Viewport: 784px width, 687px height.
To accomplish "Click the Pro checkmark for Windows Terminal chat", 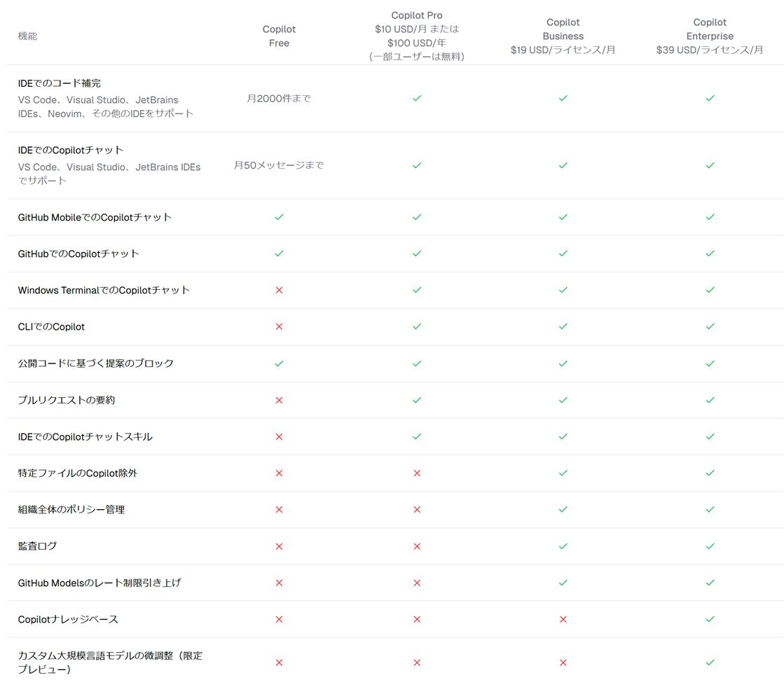I will click(x=417, y=290).
